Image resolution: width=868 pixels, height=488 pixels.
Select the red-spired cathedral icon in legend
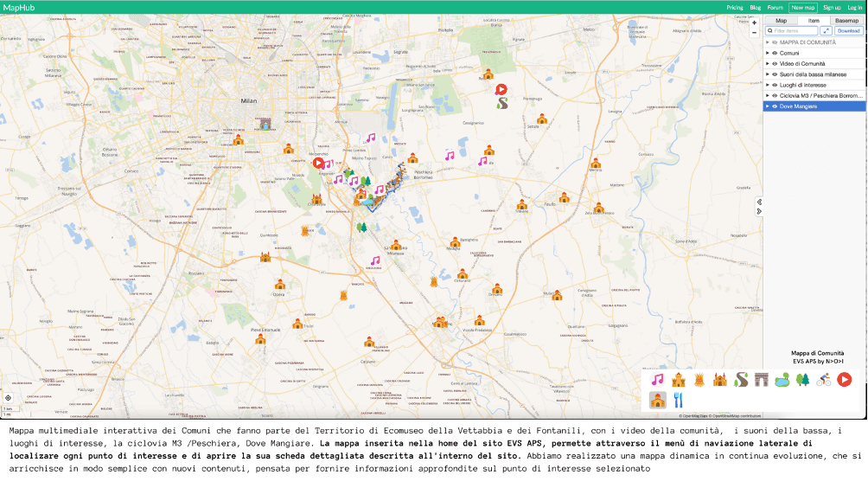point(719,380)
